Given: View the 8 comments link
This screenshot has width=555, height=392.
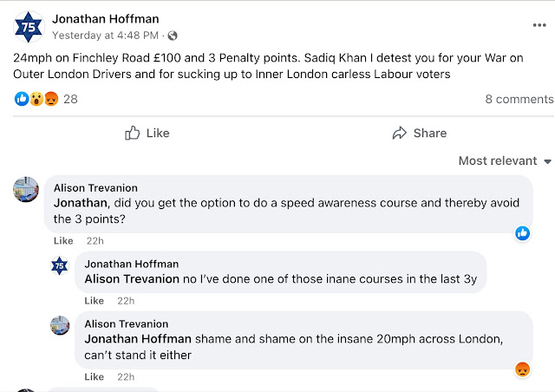Looking at the screenshot, I should point(519,99).
